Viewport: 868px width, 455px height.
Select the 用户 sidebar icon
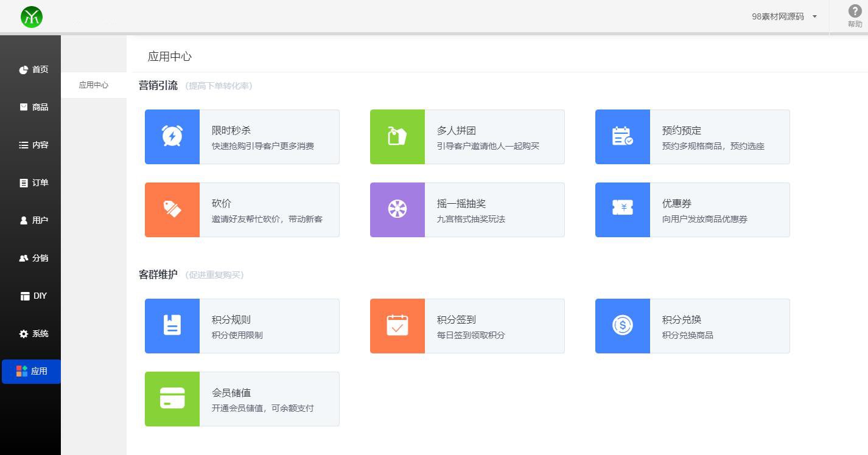tap(30, 220)
